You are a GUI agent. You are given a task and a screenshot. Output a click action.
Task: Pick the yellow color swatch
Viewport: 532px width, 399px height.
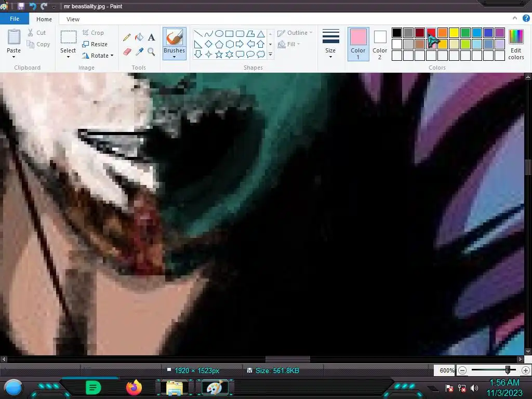coord(454,33)
